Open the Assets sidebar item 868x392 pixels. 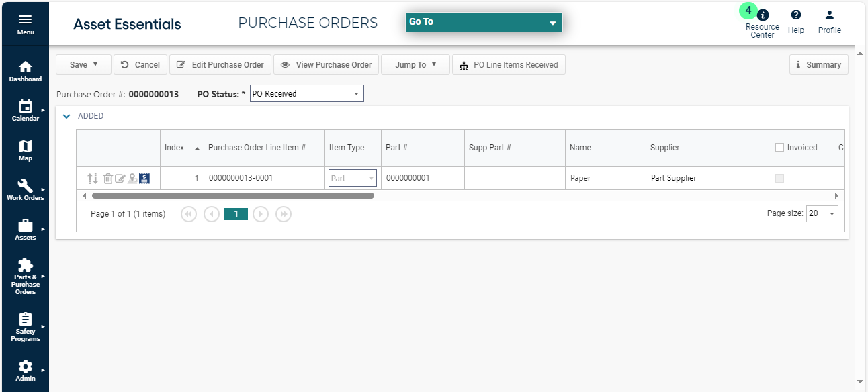(25, 230)
